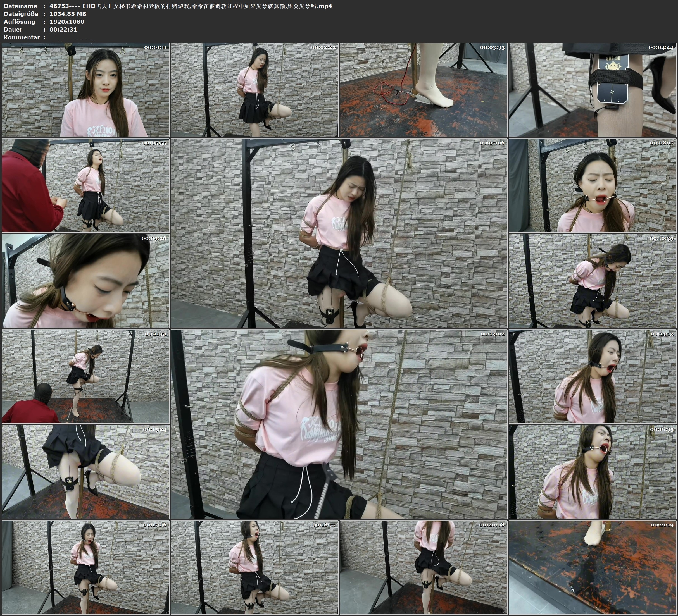
Task: Click the 00:04:44 preview frame
Action: (x=592, y=89)
